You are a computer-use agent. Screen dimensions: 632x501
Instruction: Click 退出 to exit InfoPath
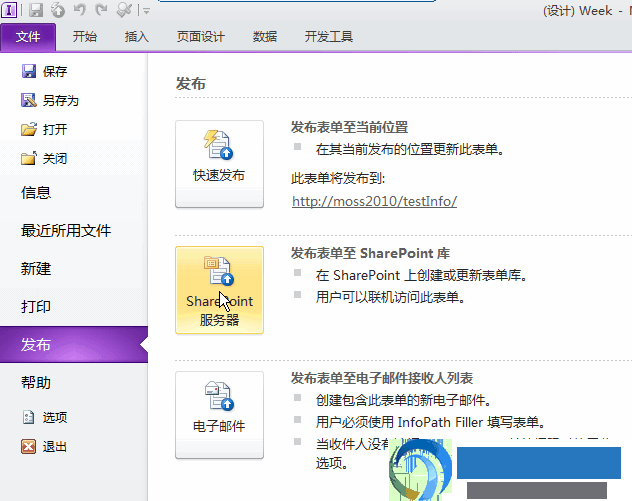(44, 447)
